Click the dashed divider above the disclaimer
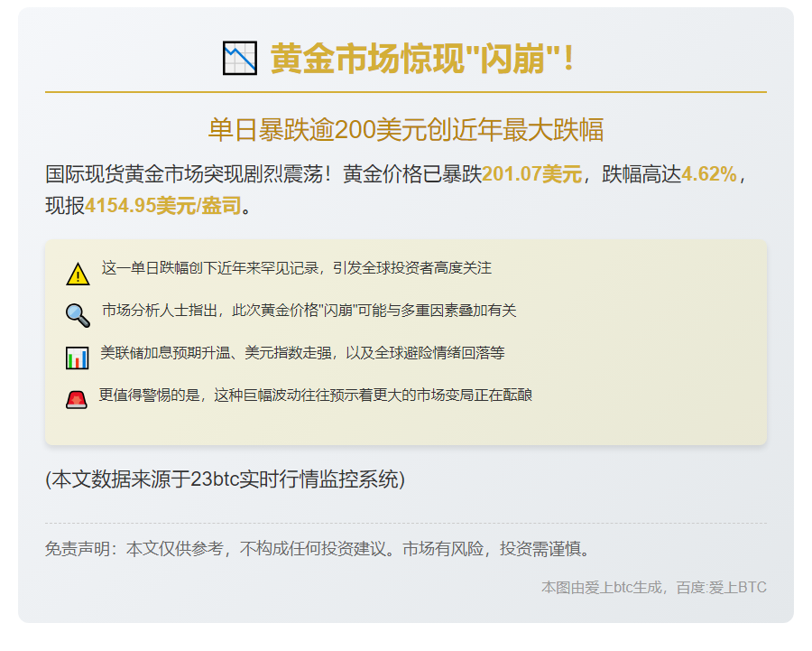 pos(405,523)
